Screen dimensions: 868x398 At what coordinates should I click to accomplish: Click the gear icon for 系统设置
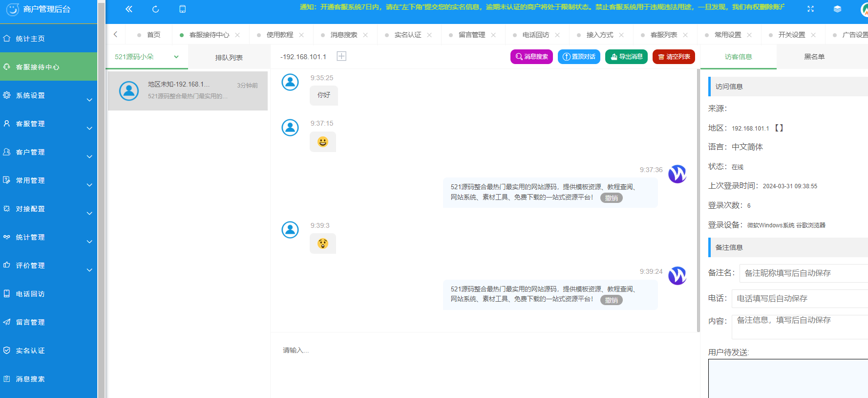coord(7,95)
